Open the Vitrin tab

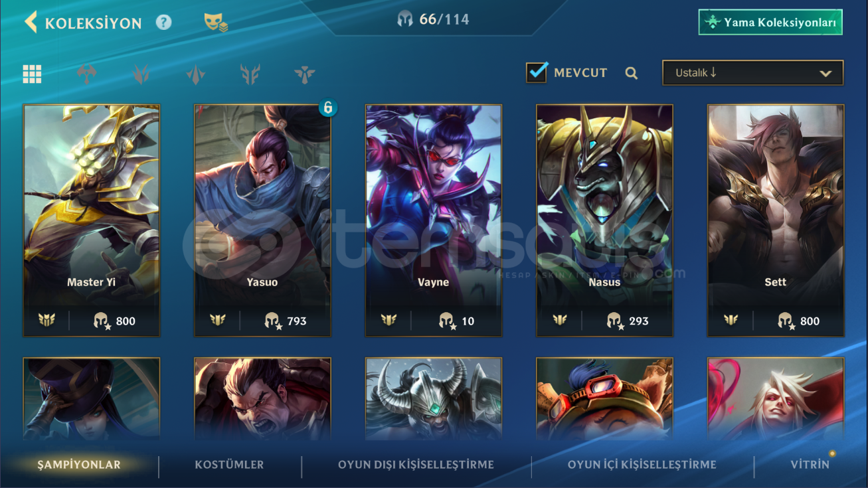click(x=810, y=465)
